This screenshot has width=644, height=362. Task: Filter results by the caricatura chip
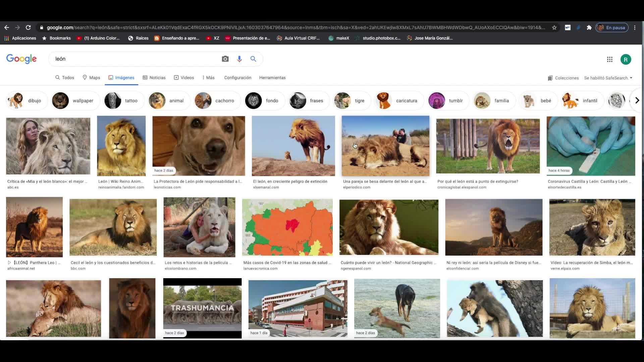tap(399, 101)
